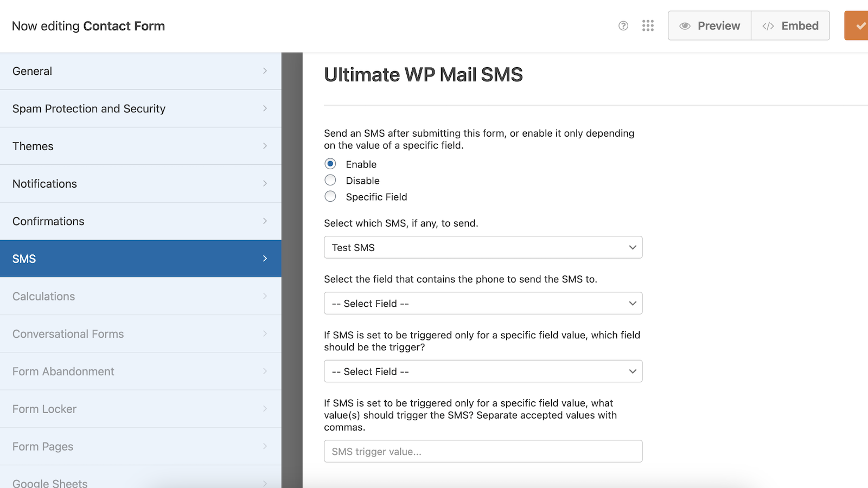Open the Calculations section

coord(141,296)
